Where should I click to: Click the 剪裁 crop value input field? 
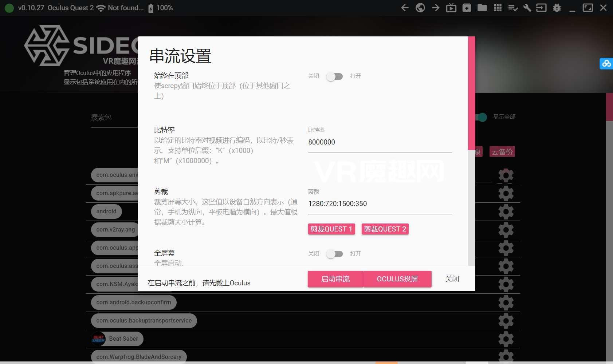380,204
